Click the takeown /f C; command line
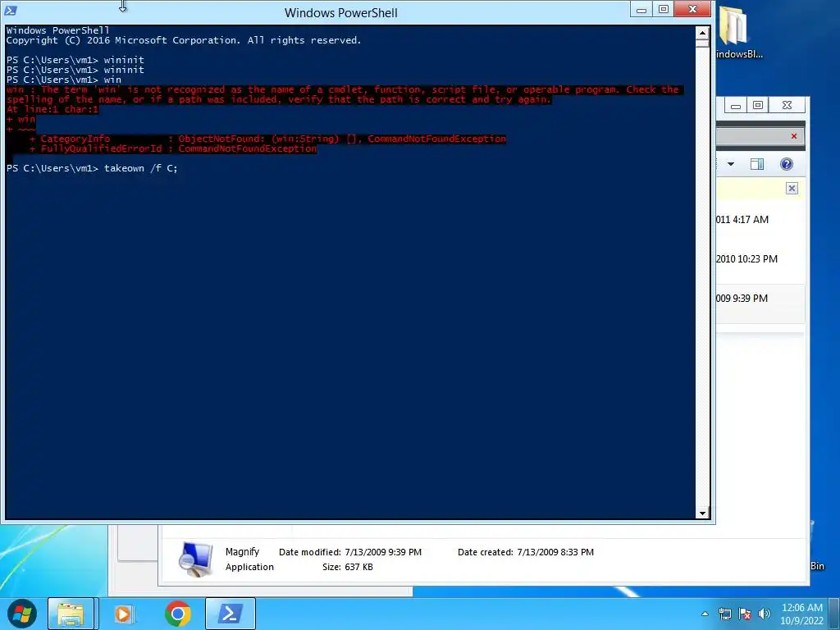 (x=92, y=168)
